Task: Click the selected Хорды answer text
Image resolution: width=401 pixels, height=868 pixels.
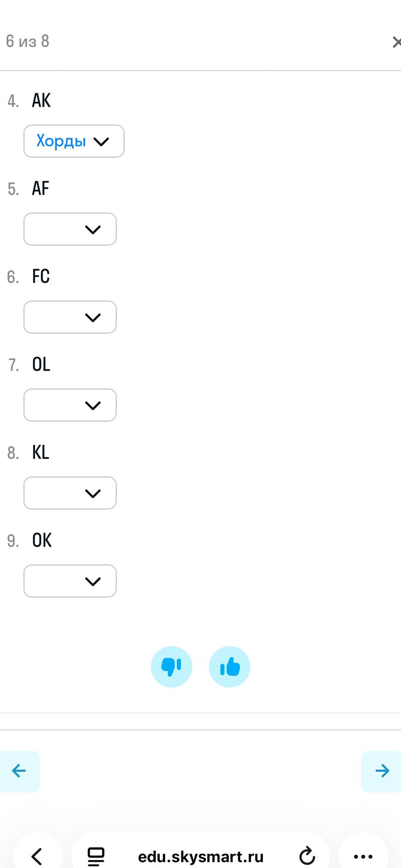Action: tap(61, 141)
